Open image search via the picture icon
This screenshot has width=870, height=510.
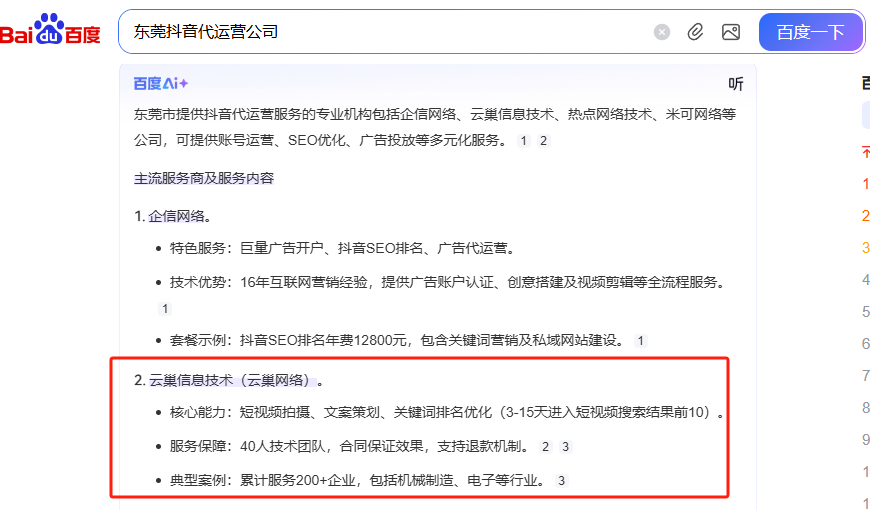point(731,32)
